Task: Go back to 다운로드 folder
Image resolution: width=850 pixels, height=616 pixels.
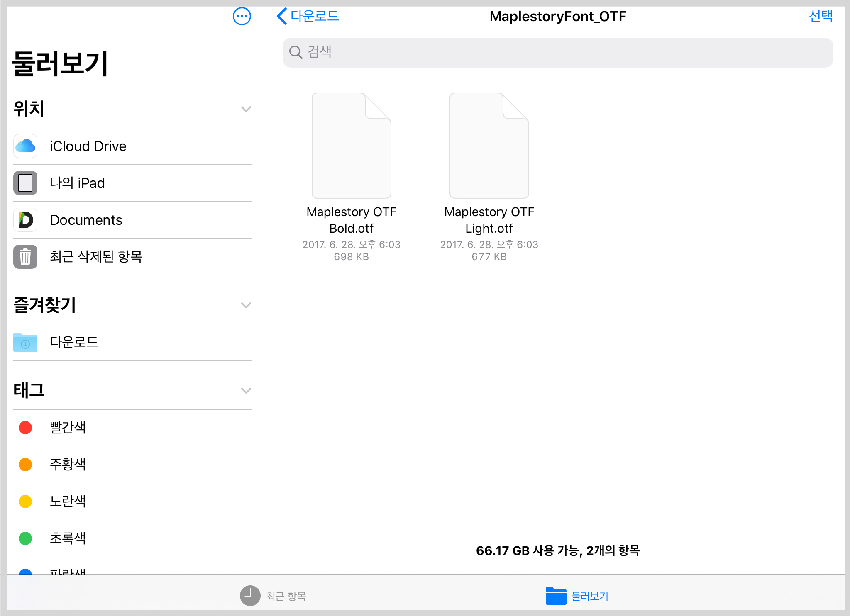Action: (x=308, y=17)
